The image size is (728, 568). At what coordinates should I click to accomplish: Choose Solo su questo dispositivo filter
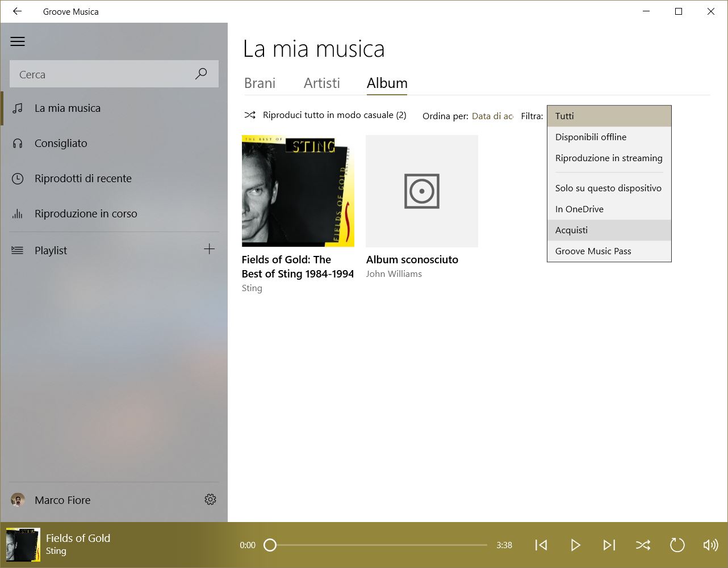(x=609, y=188)
